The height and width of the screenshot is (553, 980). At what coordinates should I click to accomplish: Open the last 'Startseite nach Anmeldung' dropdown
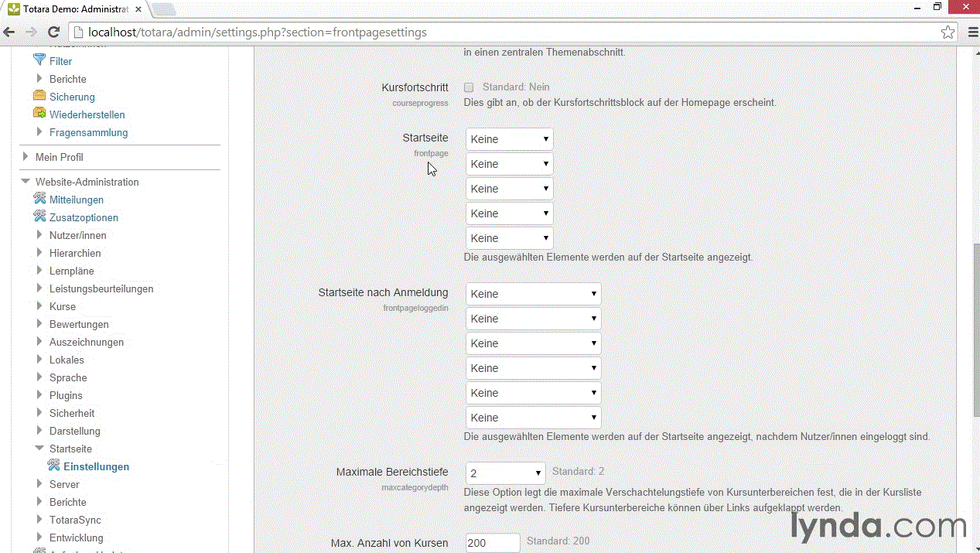point(533,418)
